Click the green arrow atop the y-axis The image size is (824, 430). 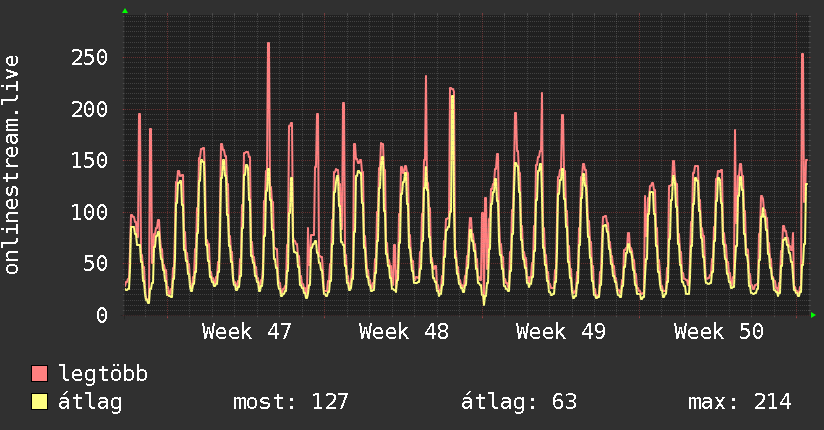tap(125, 11)
